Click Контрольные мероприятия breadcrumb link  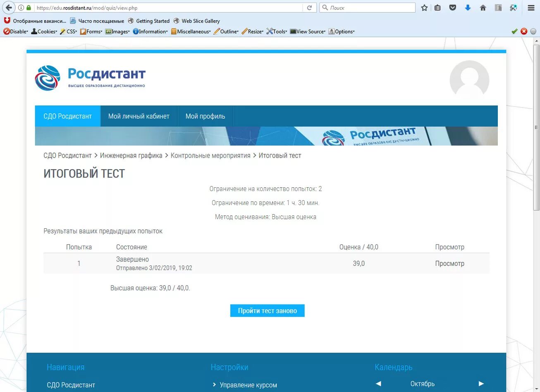pos(210,155)
